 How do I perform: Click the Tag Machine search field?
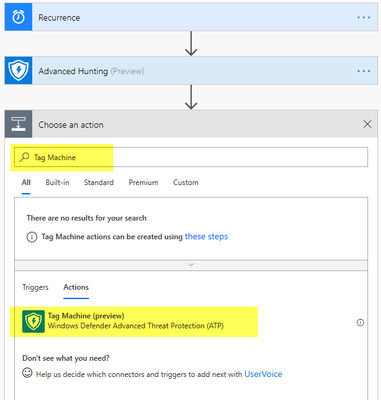[x=191, y=157]
